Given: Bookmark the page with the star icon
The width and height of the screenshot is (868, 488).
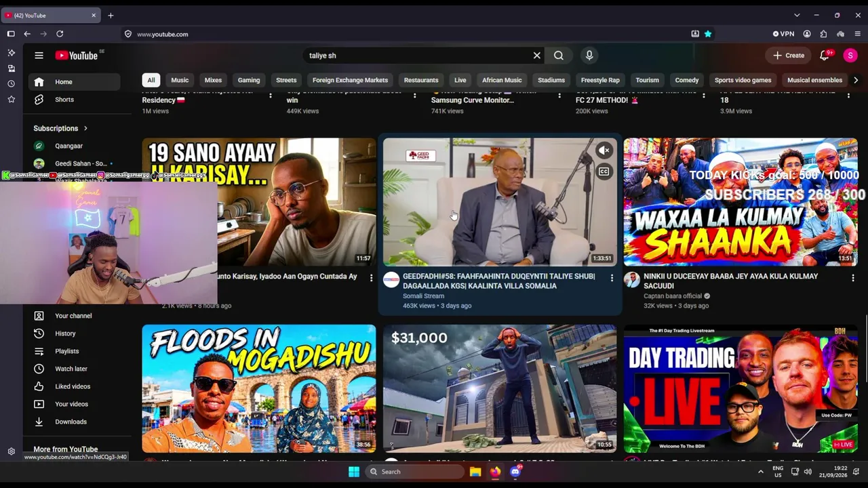Looking at the screenshot, I should (708, 34).
